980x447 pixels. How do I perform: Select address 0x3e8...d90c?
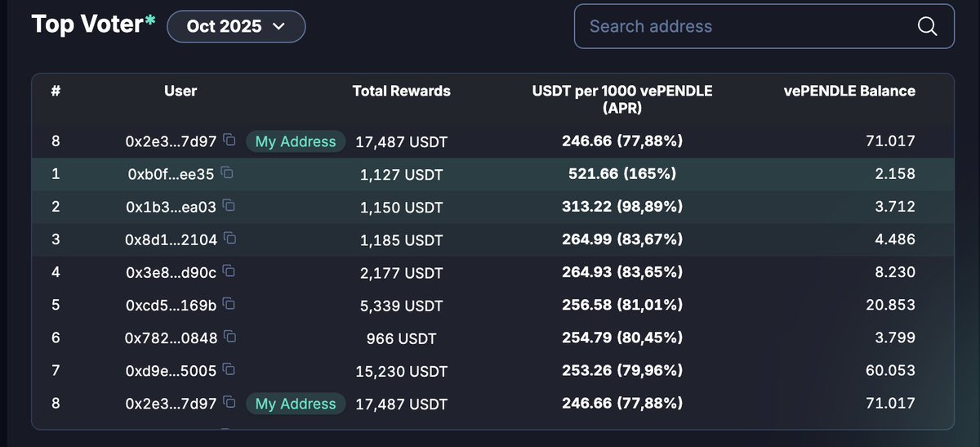(171, 272)
